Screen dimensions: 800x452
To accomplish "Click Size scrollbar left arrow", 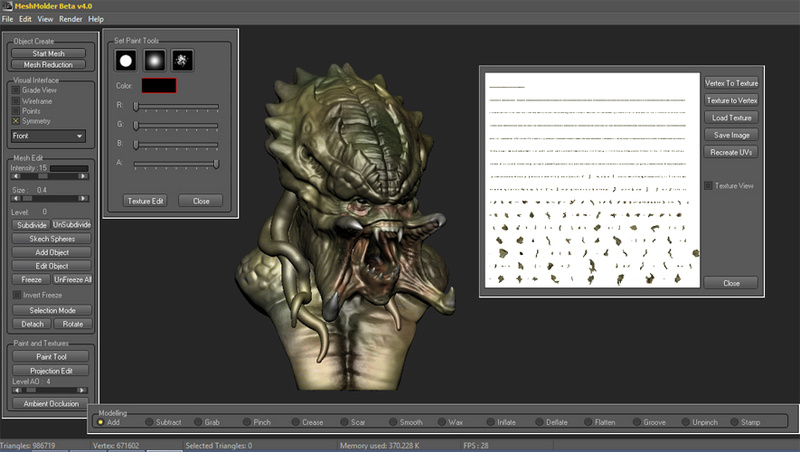I will [x=16, y=198].
